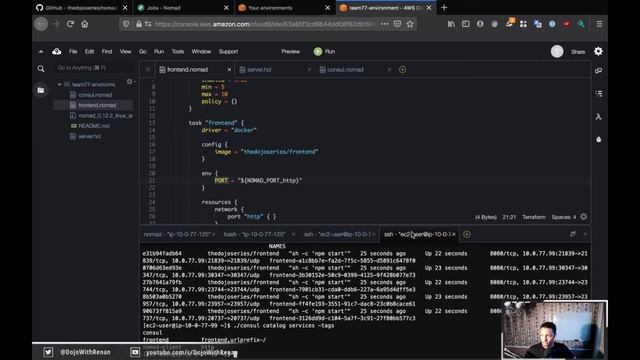640x360 pixels.
Task: Open the View menu
Action: coord(125,51)
